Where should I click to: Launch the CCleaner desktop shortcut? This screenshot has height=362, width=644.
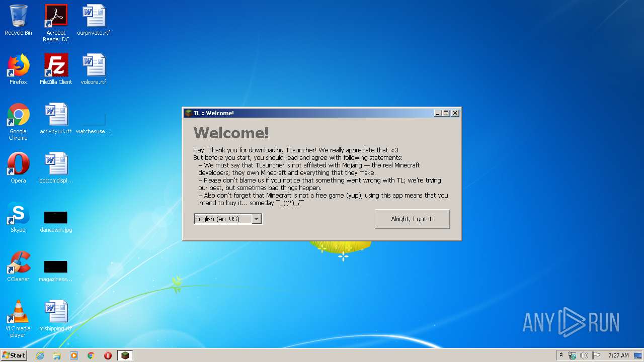(x=18, y=266)
